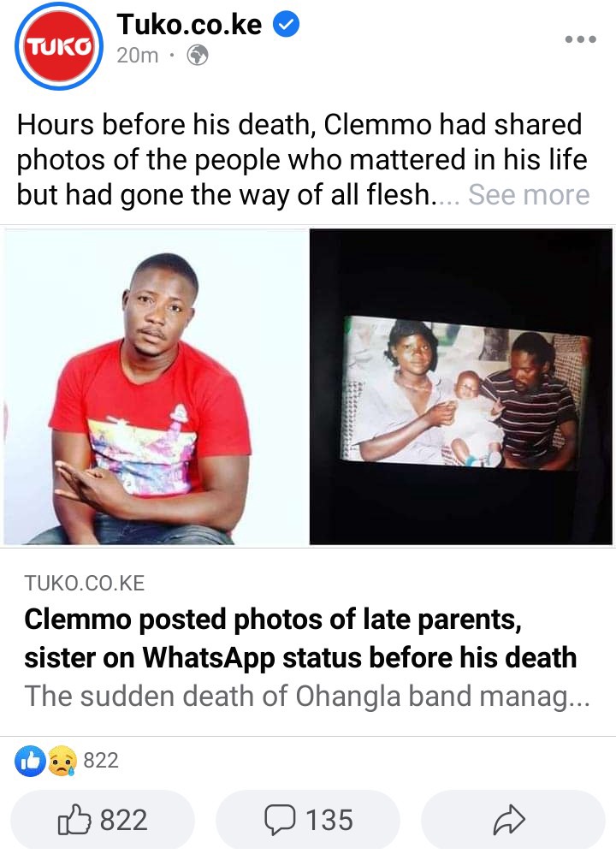Click the 20m post timestamp
This screenshot has width=616, height=854.
point(137,56)
